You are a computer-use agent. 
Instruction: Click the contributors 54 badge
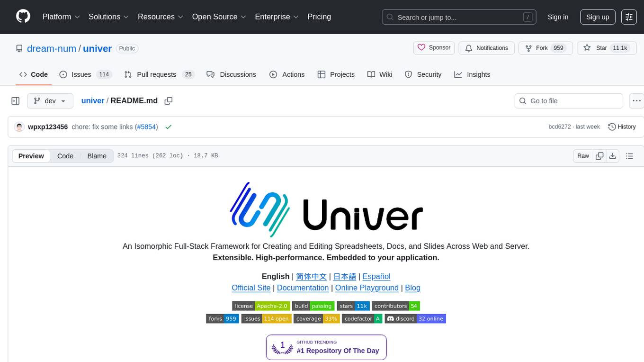tap(396, 306)
